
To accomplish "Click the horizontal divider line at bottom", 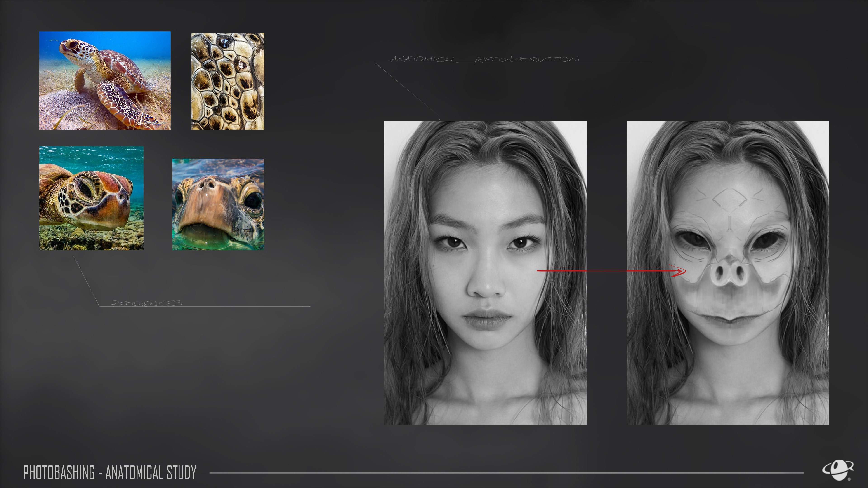I will click(505, 472).
